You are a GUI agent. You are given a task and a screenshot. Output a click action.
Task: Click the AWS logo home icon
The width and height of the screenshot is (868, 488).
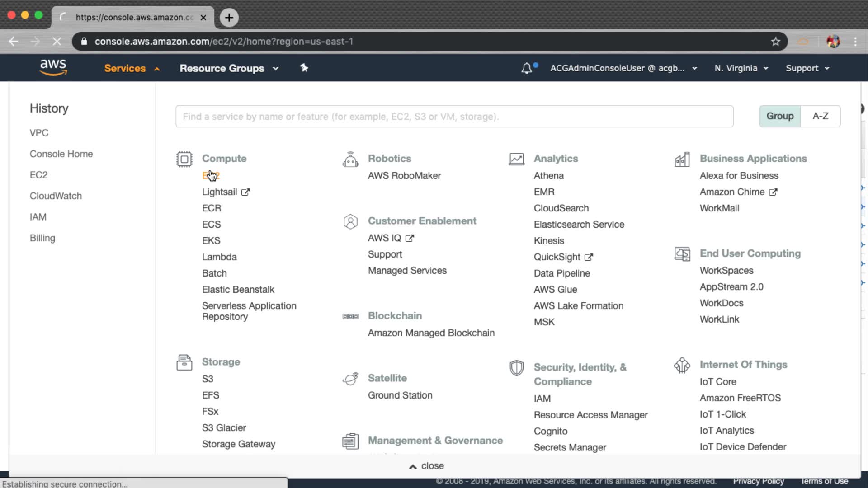[53, 67]
